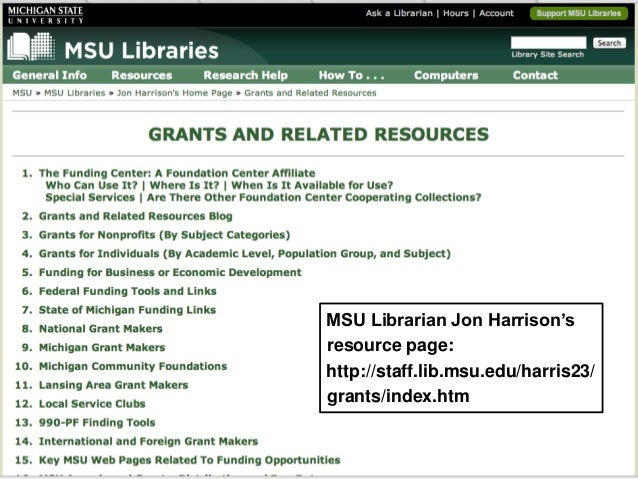638x479 pixels.
Task: Go to MSU Libraries breadcrumb link
Action: click(74, 93)
